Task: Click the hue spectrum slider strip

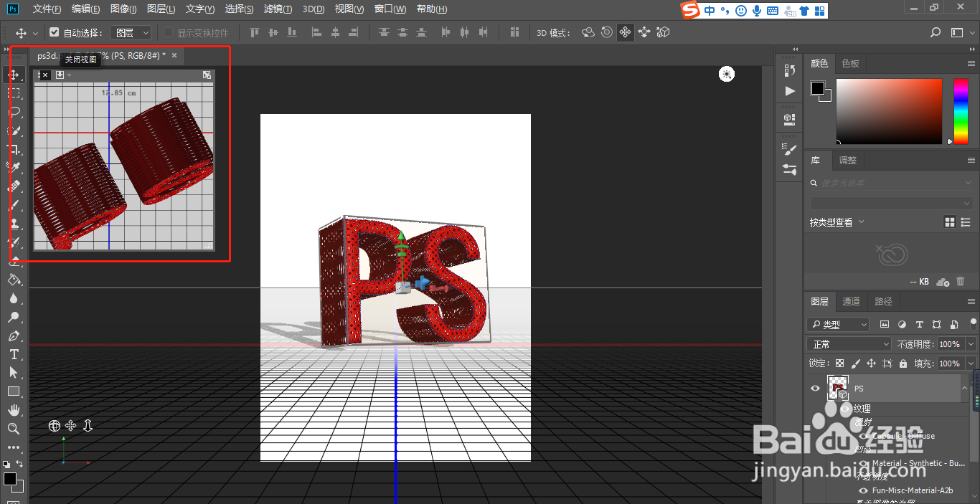Action: pyautogui.click(x=960, y=111)
